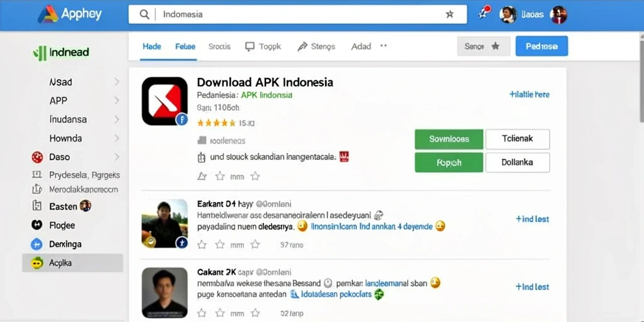The height and width of the screenshot is (322, 644).
Task: Open the Hade tab
Action: tap(152, 47)
